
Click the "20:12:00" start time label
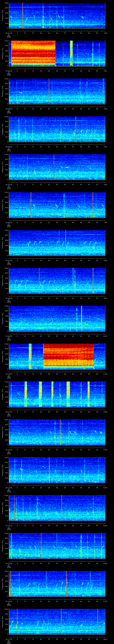[x=9, y=450]
